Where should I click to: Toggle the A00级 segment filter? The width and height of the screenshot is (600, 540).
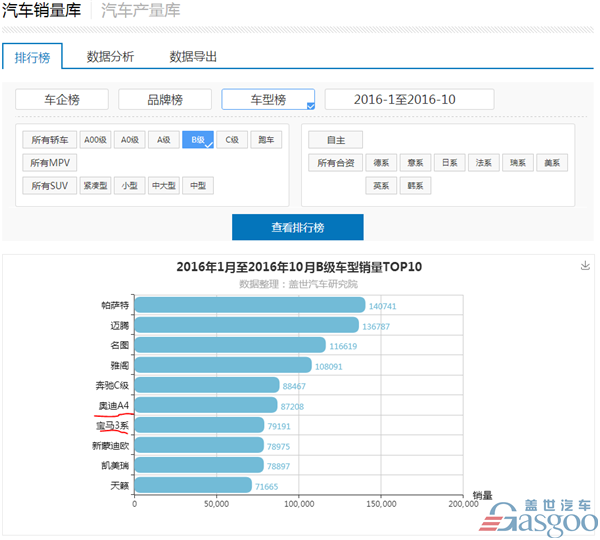point(95,140)
